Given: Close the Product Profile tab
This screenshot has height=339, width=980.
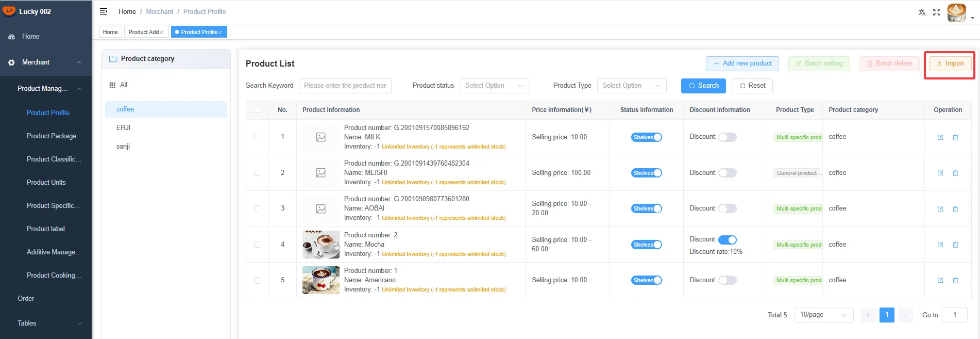Looking at the screenshot, I should [220, 32].
